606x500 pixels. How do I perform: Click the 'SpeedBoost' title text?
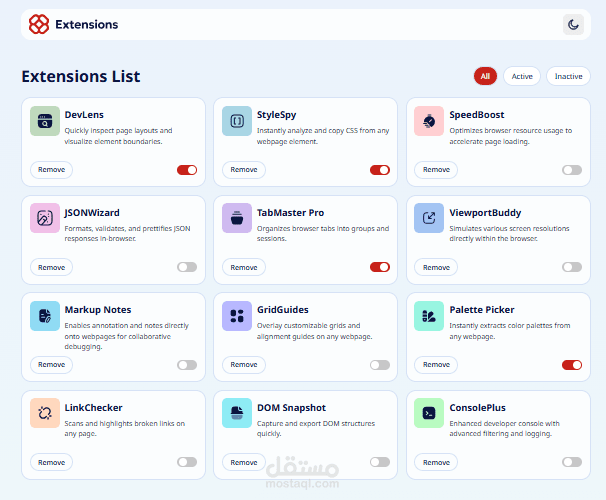coord(477,115)
